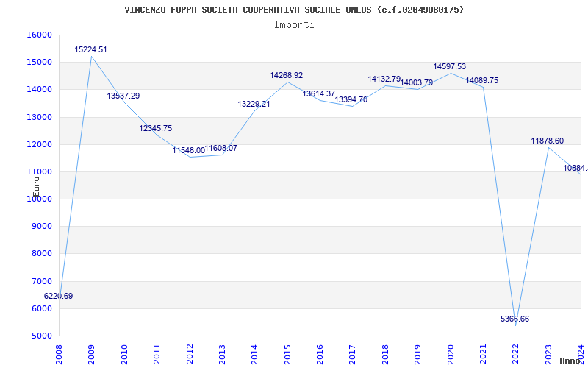Select the 14597.53 peak label
The height and width of the screenshot is (368, 588).
pyautogui.click(x=450, y=66)
